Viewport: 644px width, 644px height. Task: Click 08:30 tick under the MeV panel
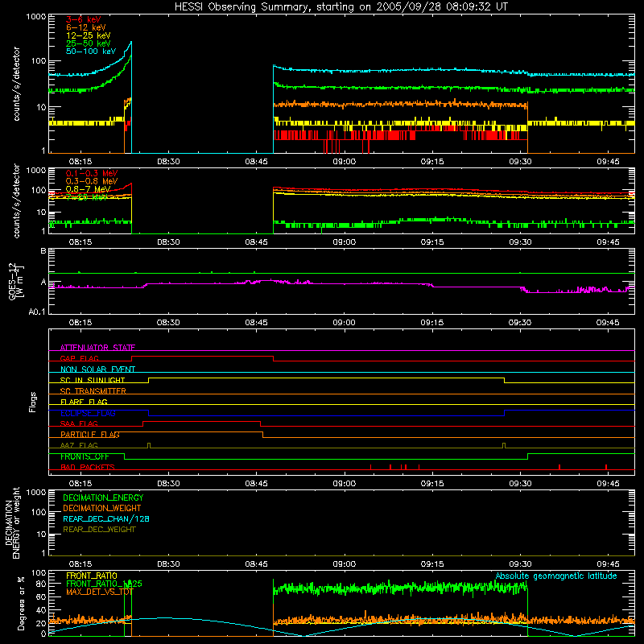pyautogui.click(x=168, y=242)
